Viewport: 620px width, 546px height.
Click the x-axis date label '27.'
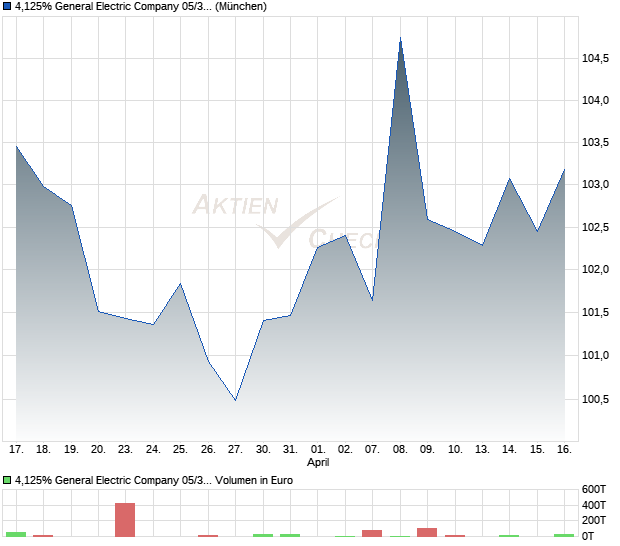pyautogui.click(x=235, y=450)
